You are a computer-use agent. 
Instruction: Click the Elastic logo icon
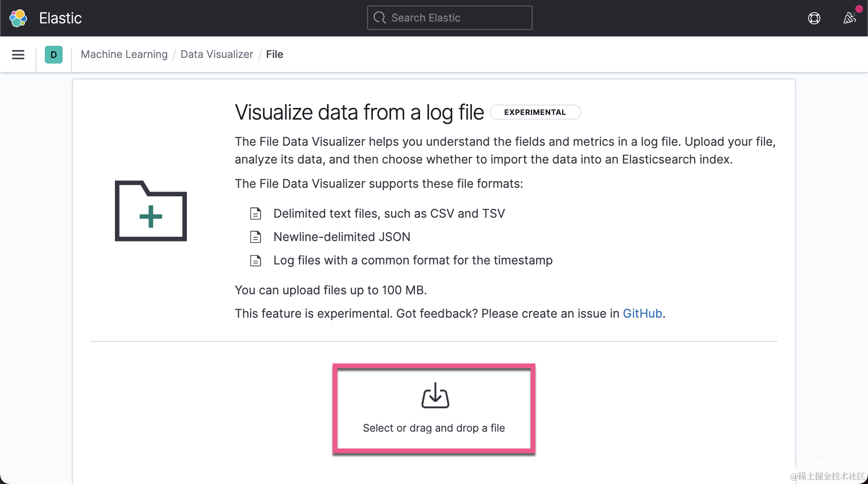coord(18,18)
